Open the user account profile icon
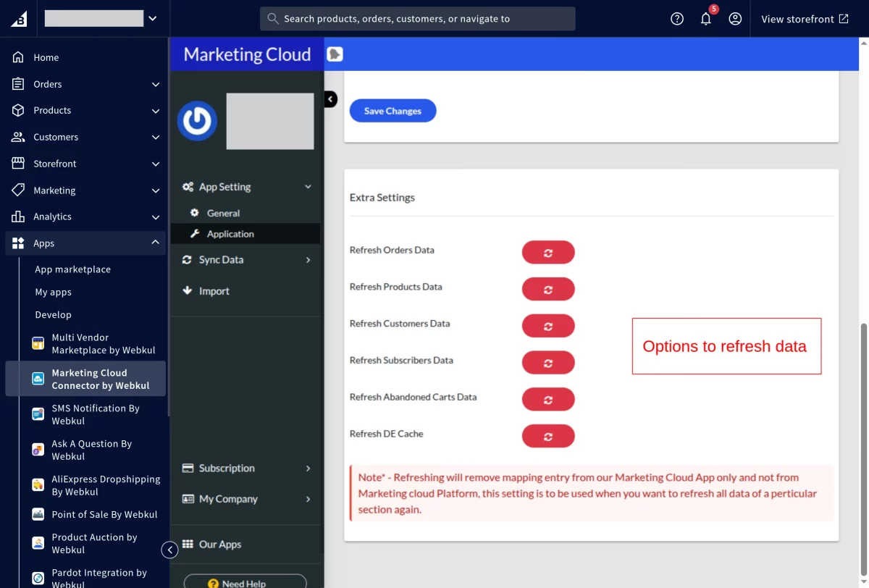 [x=735, y=19]
